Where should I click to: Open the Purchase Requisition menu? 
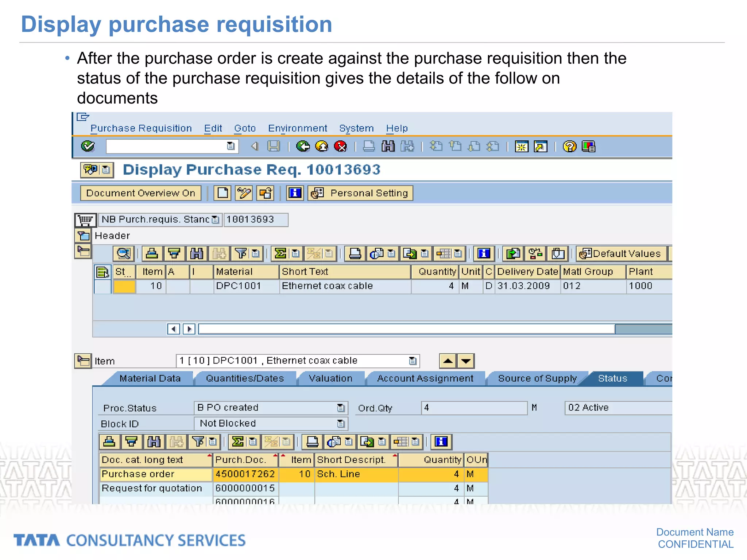[x=141, y=128]
